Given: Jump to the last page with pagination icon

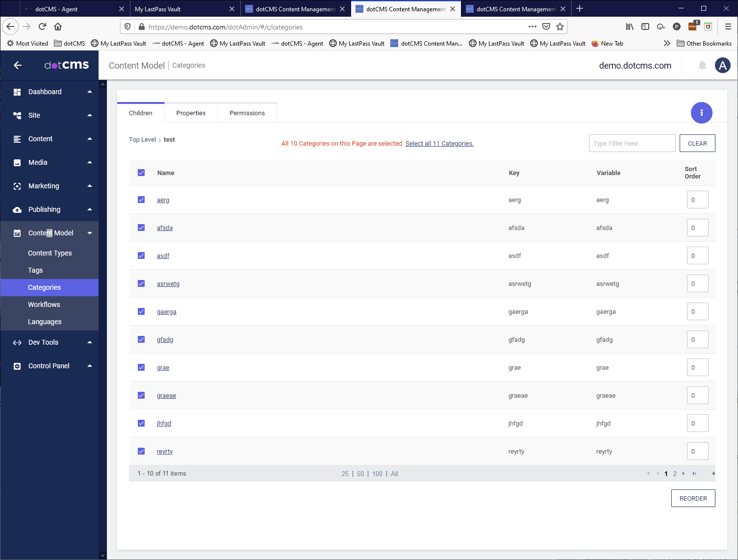Looking at the screenshot, I should 694,474.
